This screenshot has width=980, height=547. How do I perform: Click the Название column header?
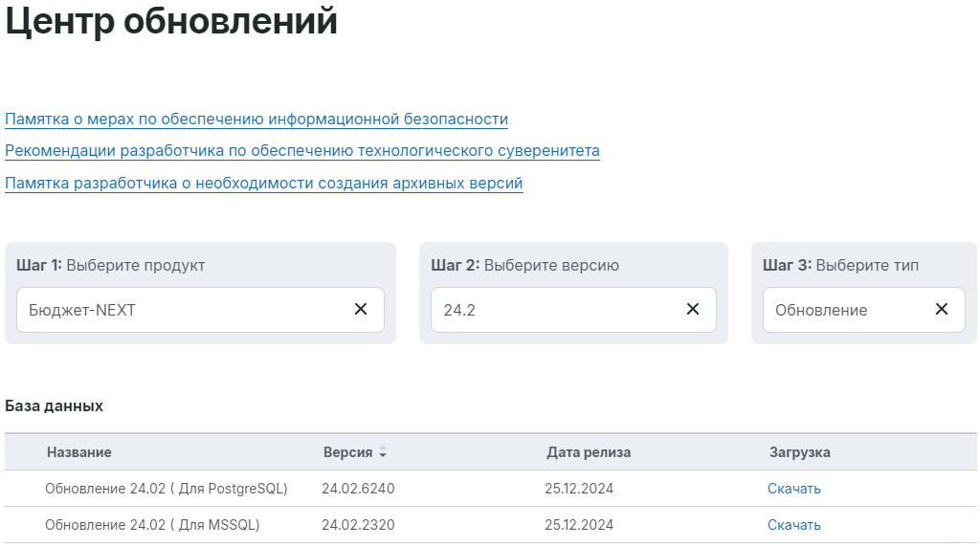[x=79, y=452]
